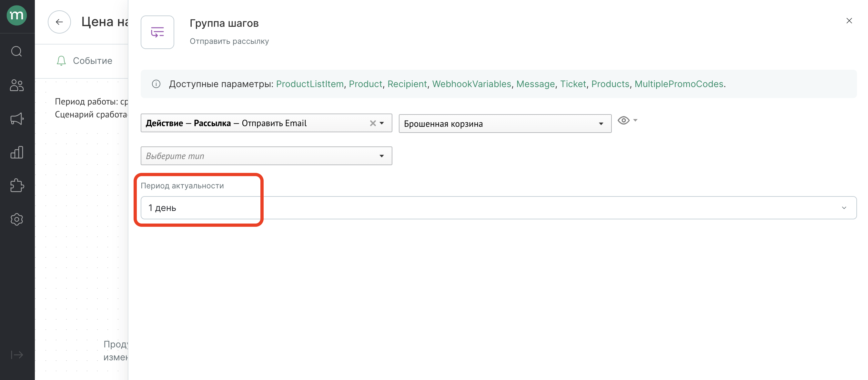Go back with the left arrow button

(x=59, y=22)
